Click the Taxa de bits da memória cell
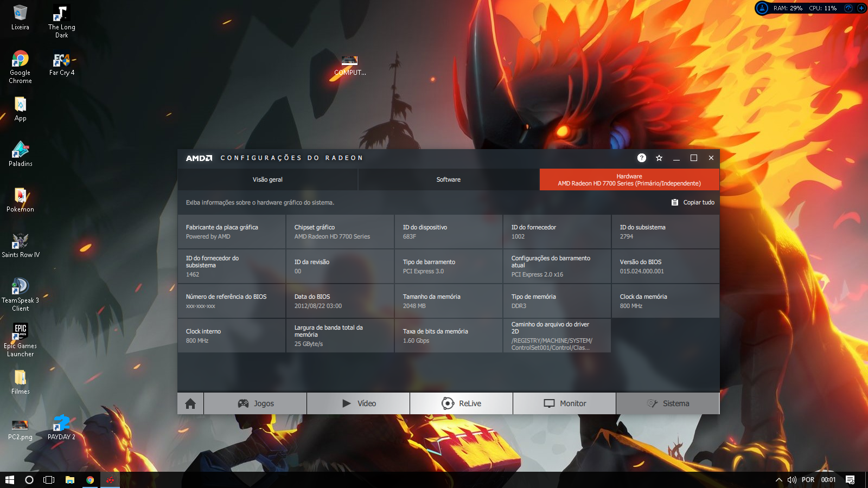This screenshot has width=868, height=488. [x=449, y=336]
